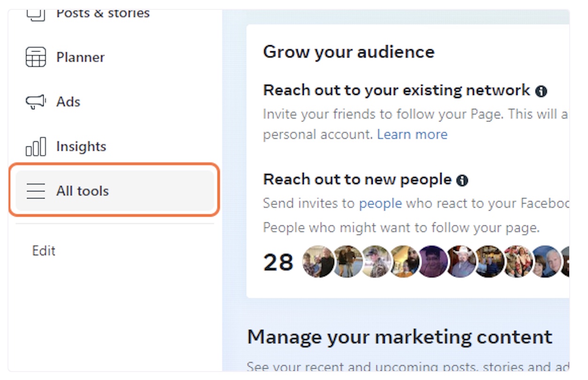Click the blue "people" link
The width and height of the screenshot is (588, 380).
click(380, 203)
